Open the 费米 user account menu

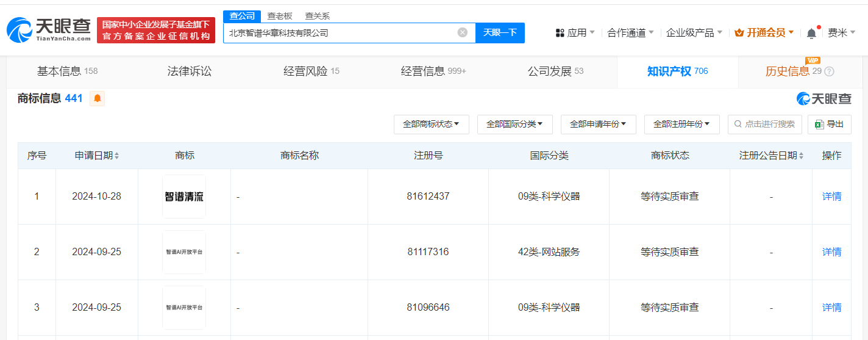[842, 33]
